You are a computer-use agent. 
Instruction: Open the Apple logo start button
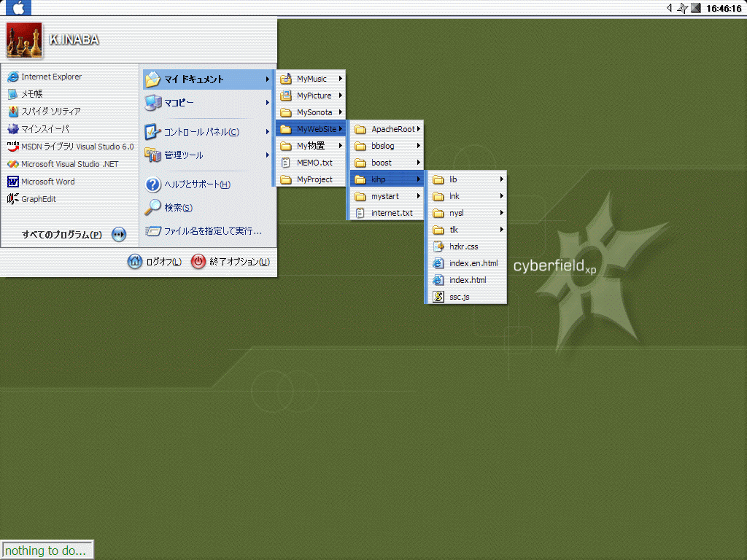pos(18,7)
